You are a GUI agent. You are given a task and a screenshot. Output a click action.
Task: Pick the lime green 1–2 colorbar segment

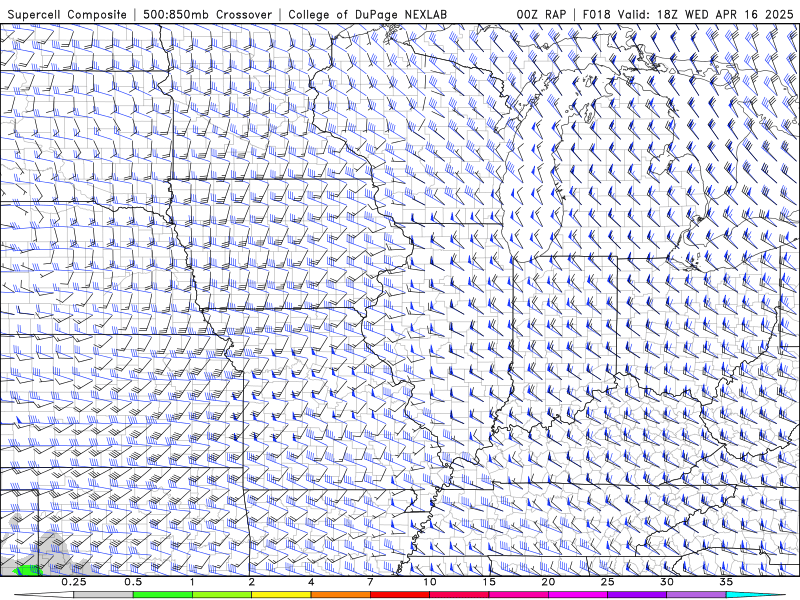point(222,595)
